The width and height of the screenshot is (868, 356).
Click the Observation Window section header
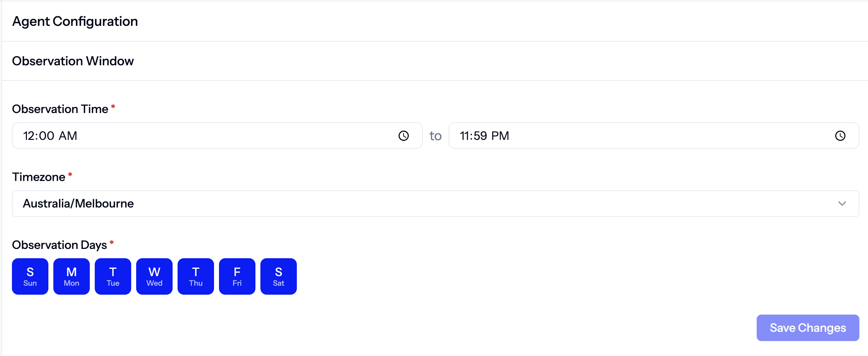(x=73, y=61)
